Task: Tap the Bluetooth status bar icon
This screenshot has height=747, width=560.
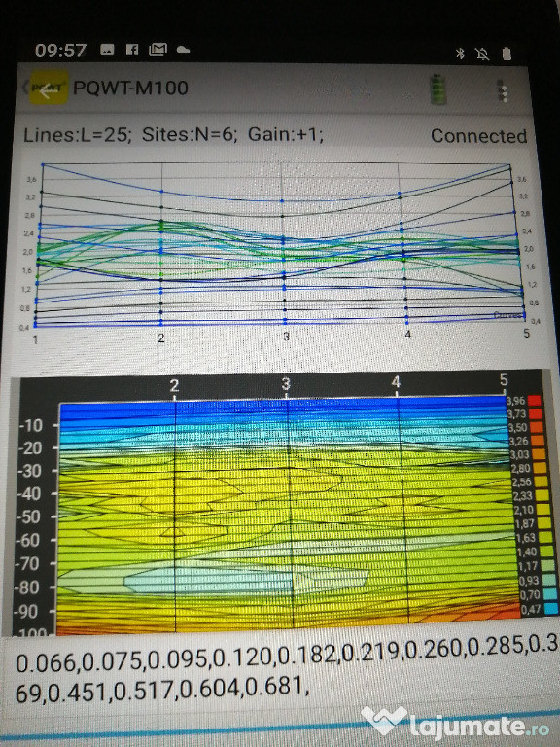Action: click(460, 53)
